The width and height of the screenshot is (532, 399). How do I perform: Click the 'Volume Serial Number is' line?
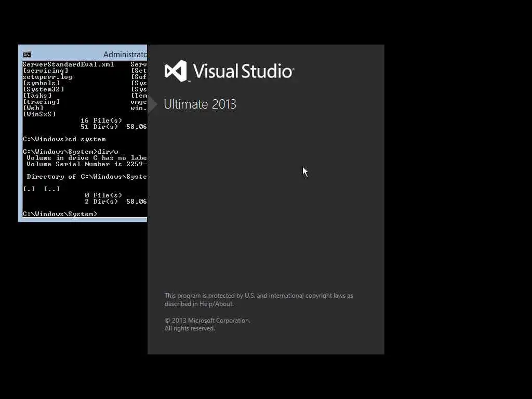coord(87,164)
